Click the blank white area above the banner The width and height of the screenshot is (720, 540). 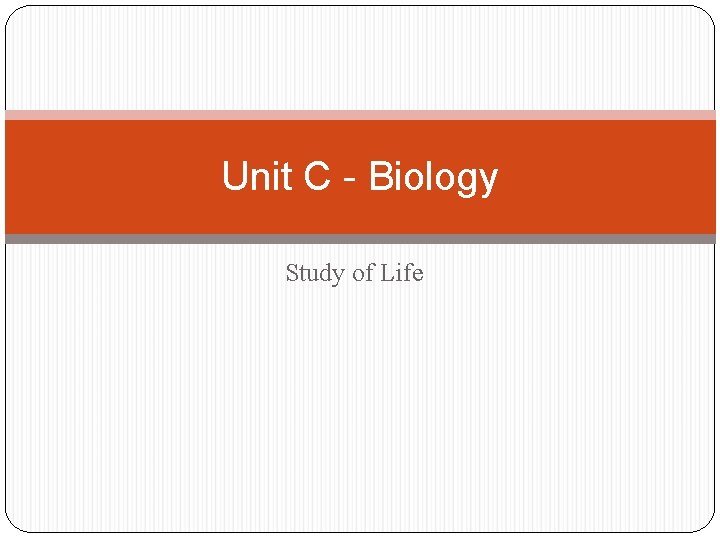(360, 58)
